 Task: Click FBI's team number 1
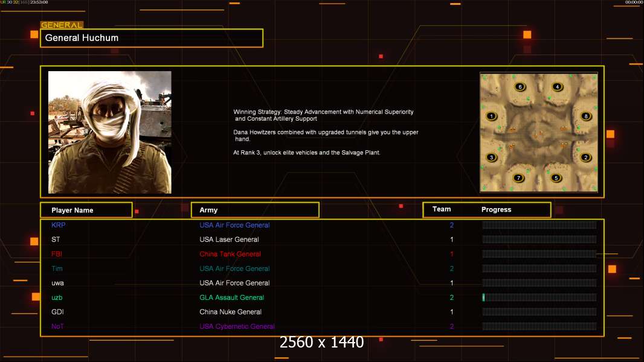[452, 254]
